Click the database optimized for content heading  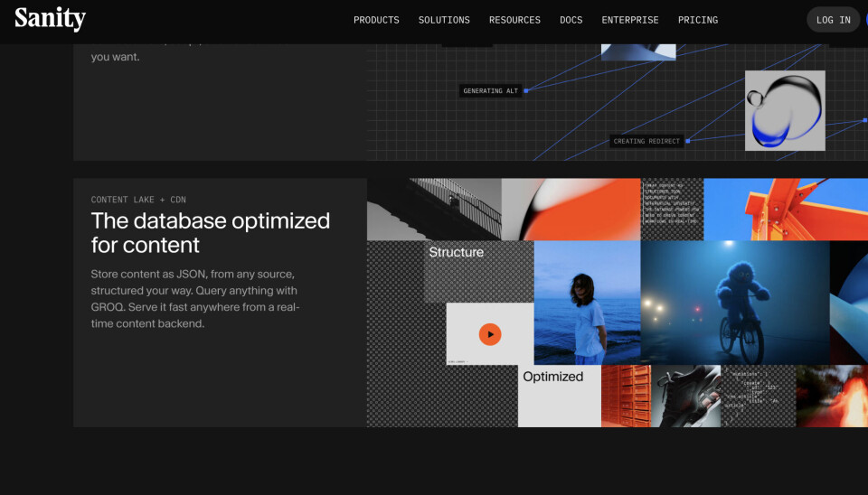pos(211,233)
